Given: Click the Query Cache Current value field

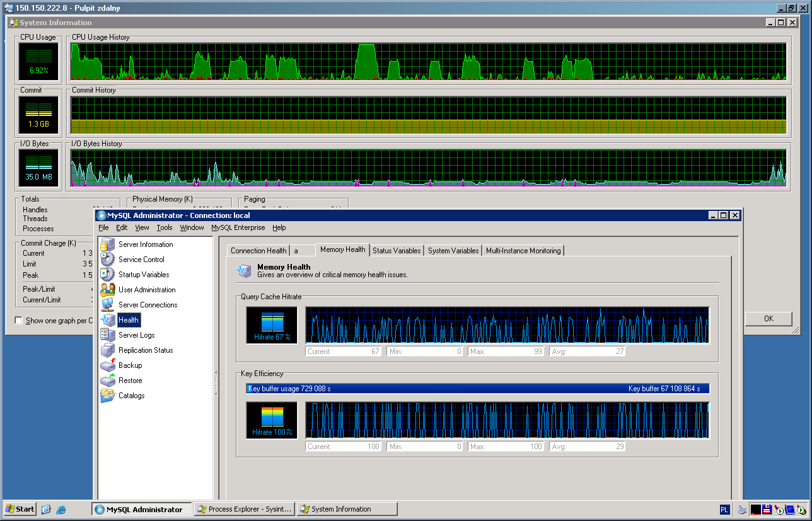Looking at the screenshot, I should pos(344,352).
